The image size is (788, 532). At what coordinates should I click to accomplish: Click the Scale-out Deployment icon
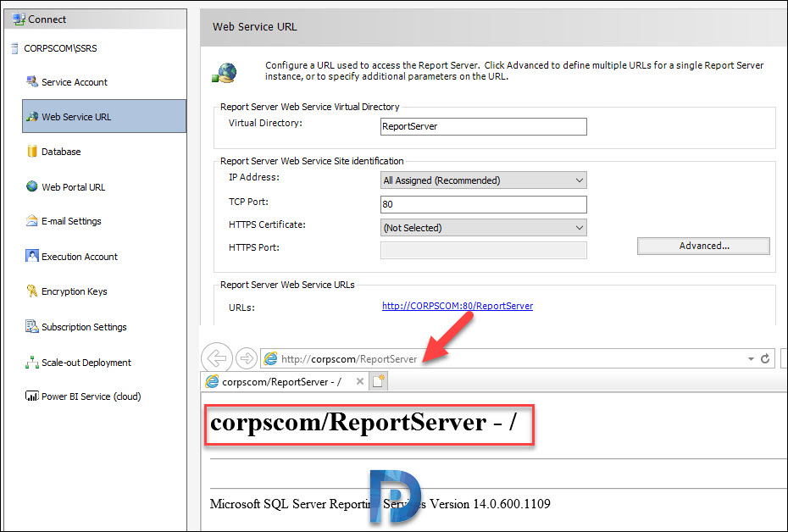tap(31, 363)
